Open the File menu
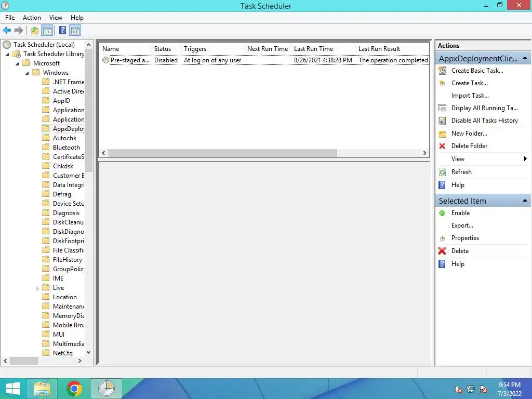Image resolution: width=532 pixels, height=399 pixels. click(10, 18)
